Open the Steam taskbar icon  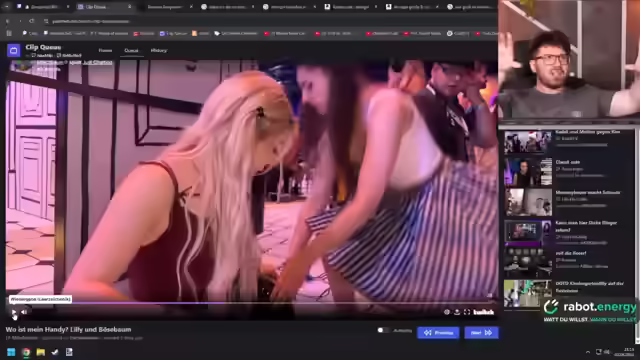point(55,352)
